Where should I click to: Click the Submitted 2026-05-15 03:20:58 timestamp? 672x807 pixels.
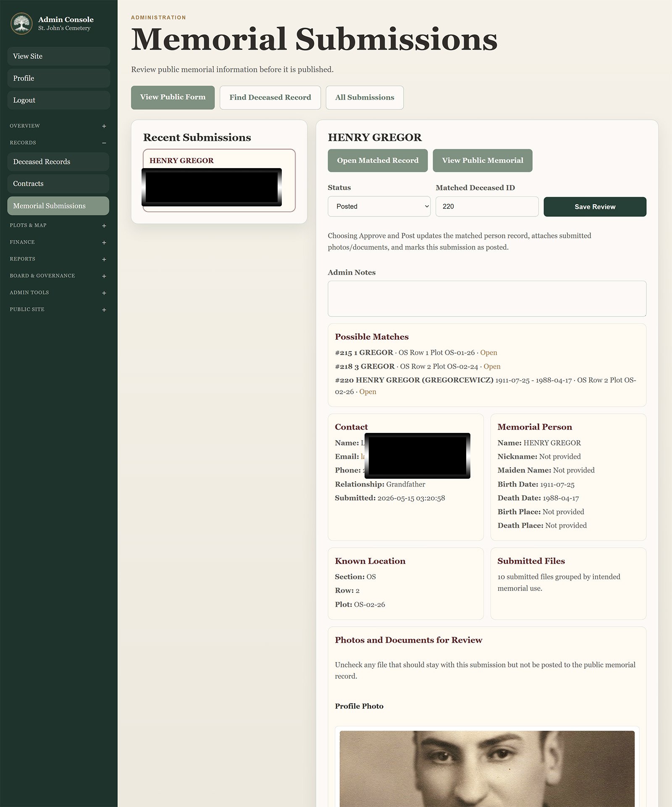coord(390,498)
